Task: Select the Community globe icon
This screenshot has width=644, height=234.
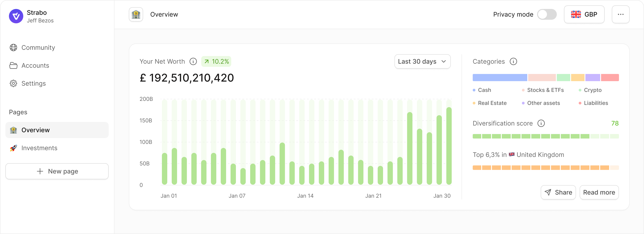Action: pyautogui.click(x=13, y=47)
